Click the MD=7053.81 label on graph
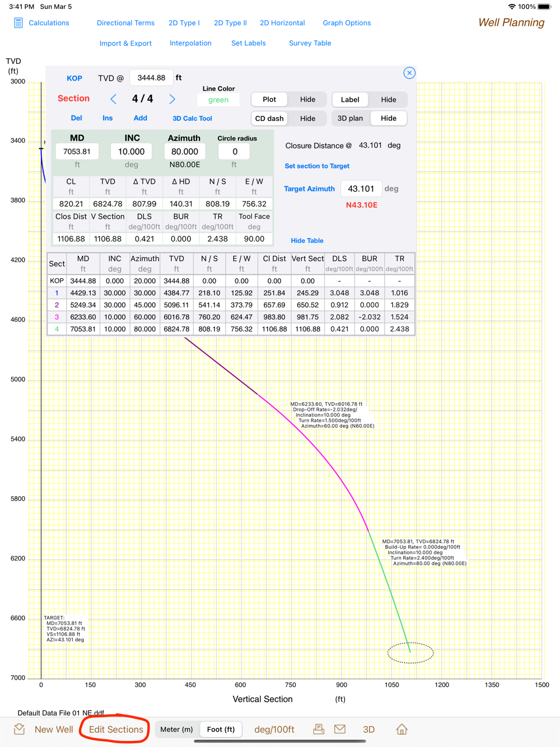Image resolution: width=560 pixels, height=747 pixels. pos(424,553)
